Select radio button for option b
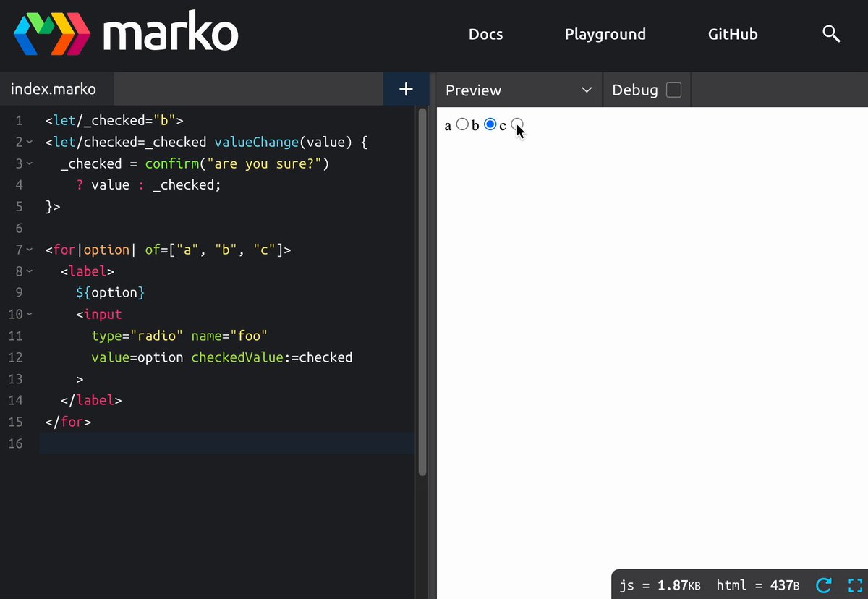868x599 pixels. [490, 124]
